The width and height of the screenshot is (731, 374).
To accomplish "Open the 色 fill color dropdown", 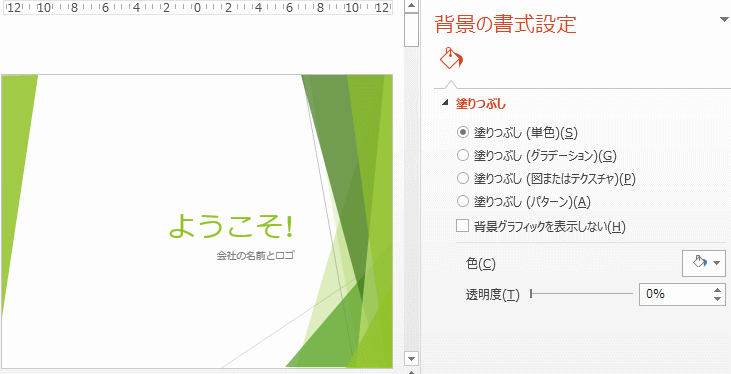I will click(x=703, y=263).
